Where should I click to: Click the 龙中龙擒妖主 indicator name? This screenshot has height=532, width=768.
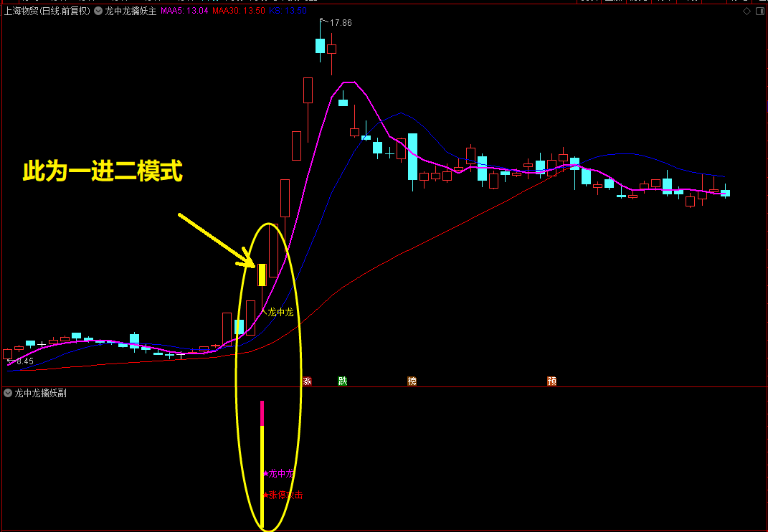[131, 11]
